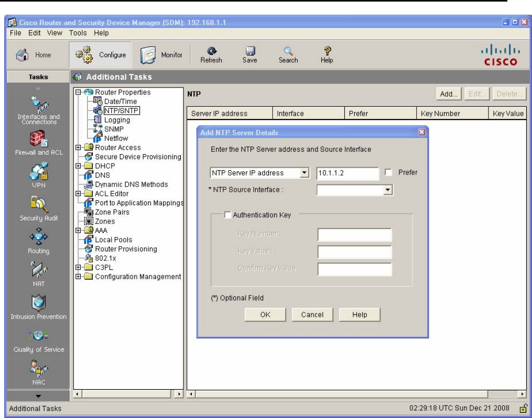Expand the AAA tree node

(x=78, y=230)
